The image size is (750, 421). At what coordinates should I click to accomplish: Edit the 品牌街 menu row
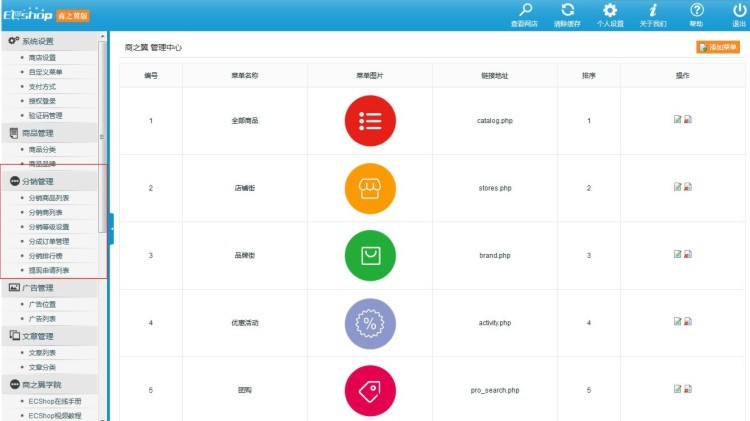pyautogui.click(x=677, y=254)
